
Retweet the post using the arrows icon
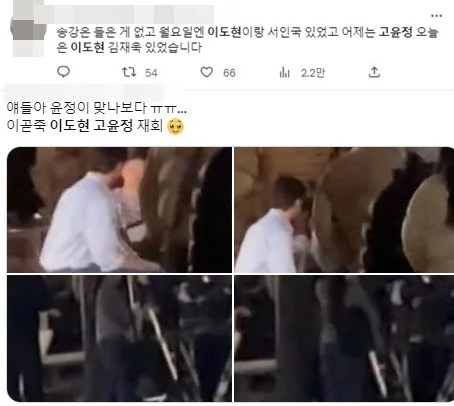[x=129, y=72]
